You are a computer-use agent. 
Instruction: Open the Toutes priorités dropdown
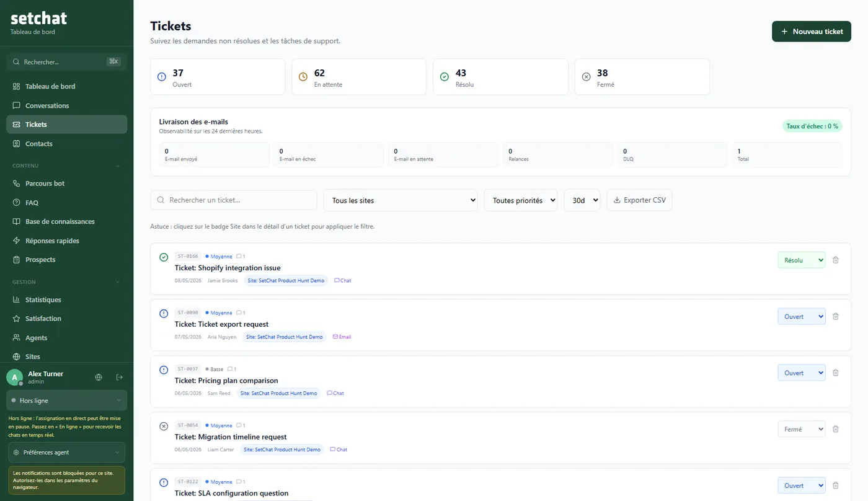point(521,200)
